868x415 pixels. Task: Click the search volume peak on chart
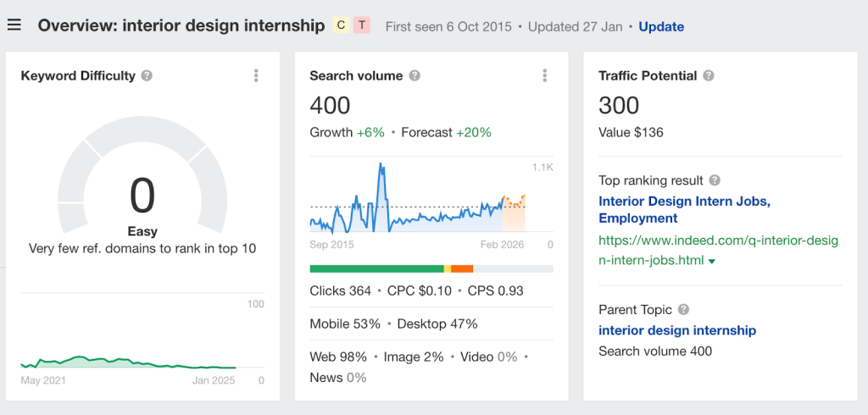381,167
